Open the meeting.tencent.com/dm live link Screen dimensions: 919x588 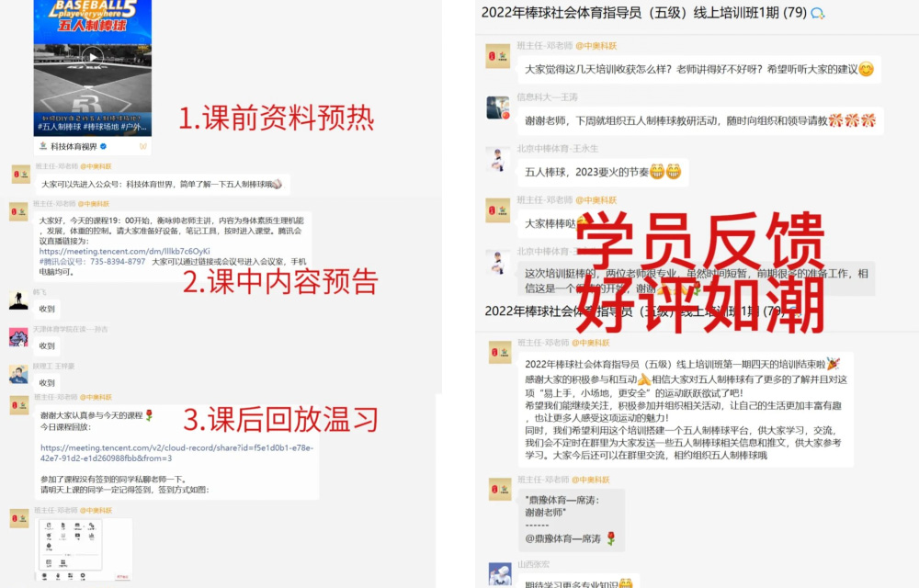click(x=124, y=251)
